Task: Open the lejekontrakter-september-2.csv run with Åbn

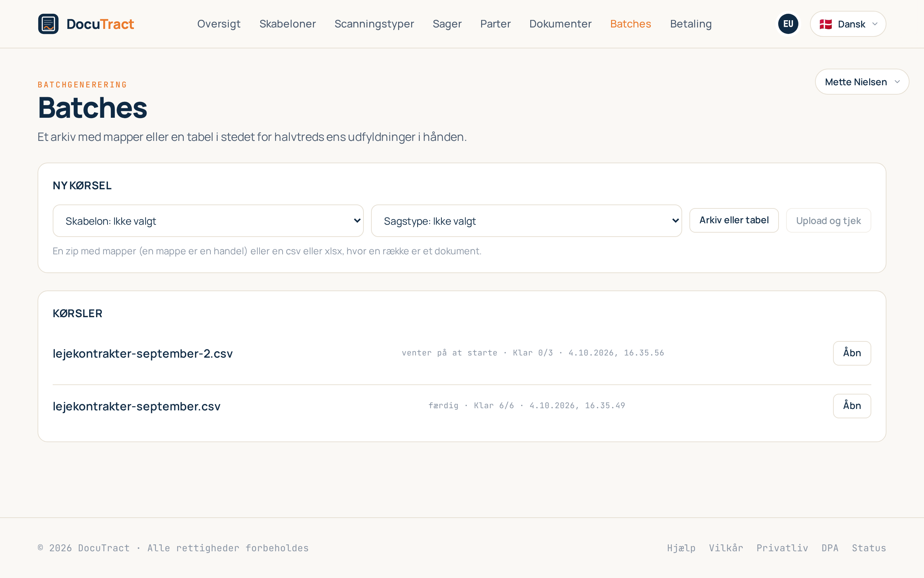Action: 852,353
